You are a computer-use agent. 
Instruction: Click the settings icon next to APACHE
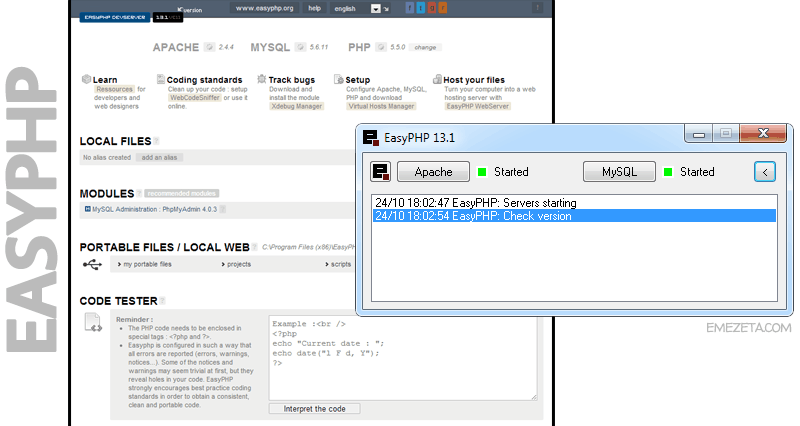coord(209,47)
